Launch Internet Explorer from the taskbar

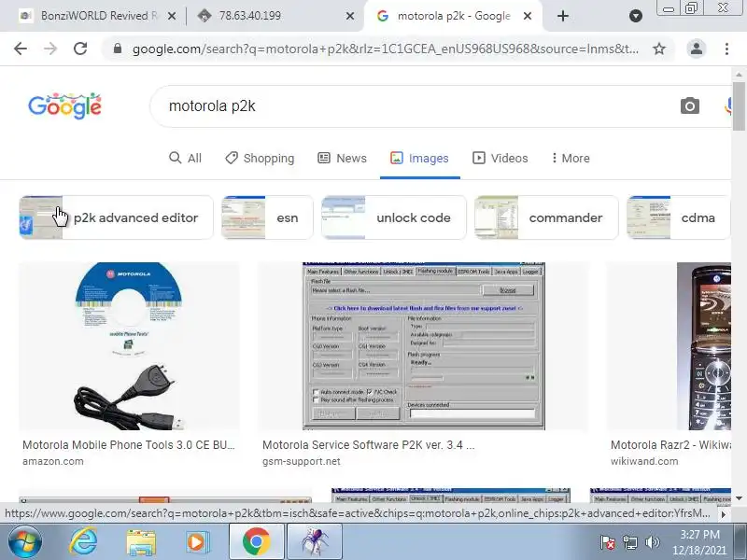coord(83,542)
